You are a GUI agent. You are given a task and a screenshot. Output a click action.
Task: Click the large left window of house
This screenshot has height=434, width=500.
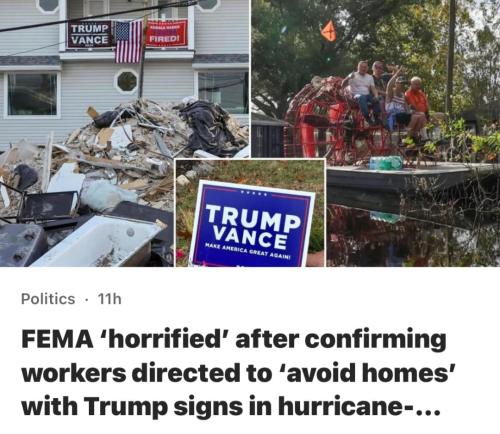click(32, 94)
